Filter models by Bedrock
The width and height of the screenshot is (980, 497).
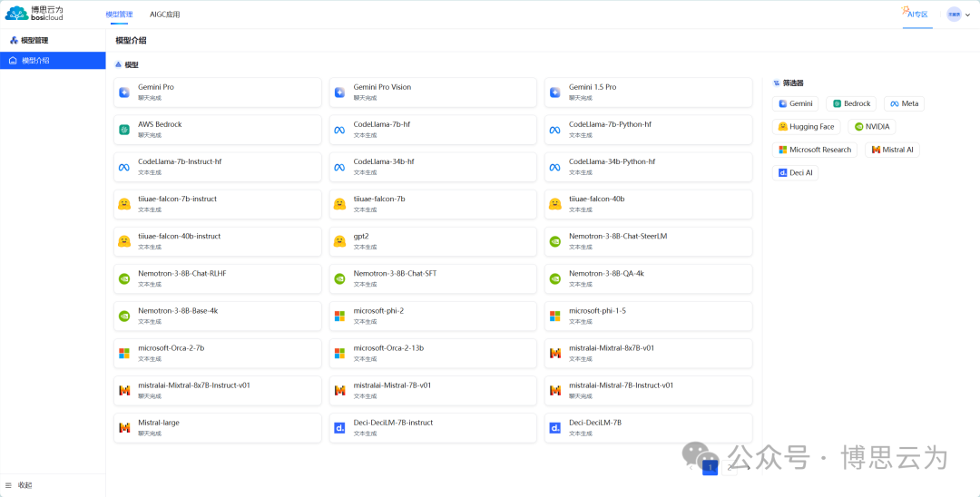pos(851,103)
